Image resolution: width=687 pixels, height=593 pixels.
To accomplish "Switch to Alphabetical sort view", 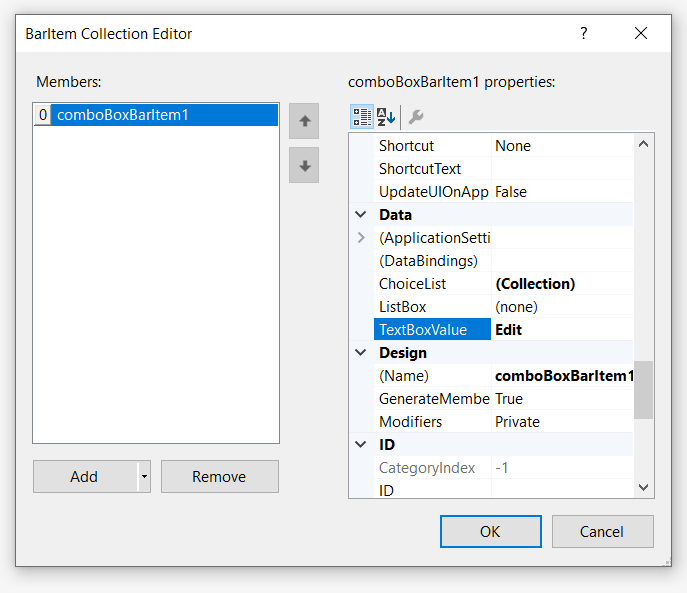I will click(386, 117).
